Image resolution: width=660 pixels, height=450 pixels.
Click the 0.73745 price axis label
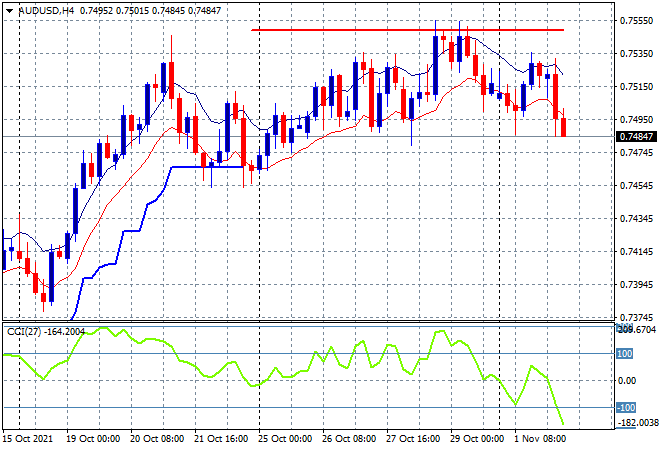point(636,317)
